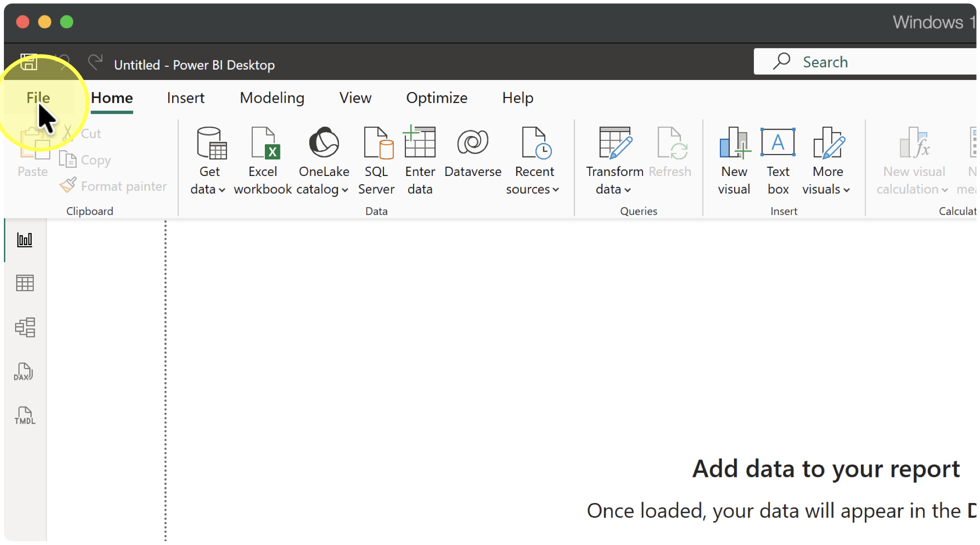Expand the More visuals dropdown
The image size is (980, 545).
pyautogui.click(x=846, y=190)
